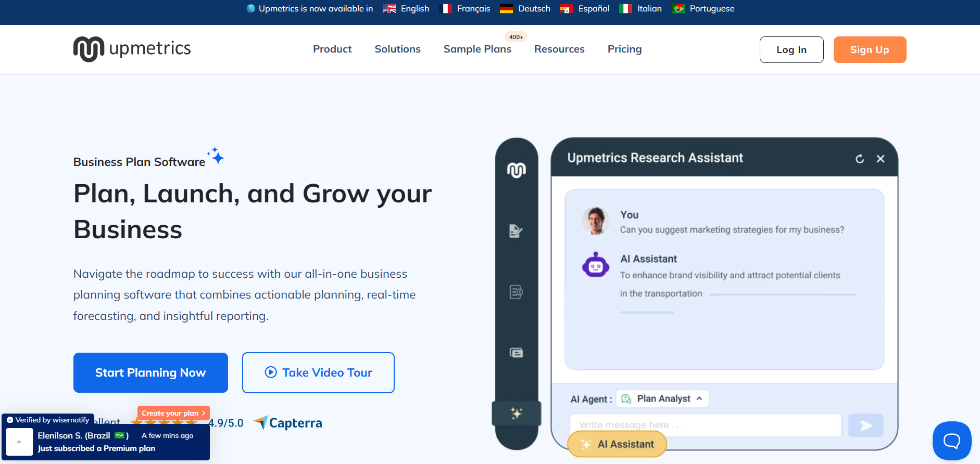Click the Take Video Tour button

tap(318, 372)
